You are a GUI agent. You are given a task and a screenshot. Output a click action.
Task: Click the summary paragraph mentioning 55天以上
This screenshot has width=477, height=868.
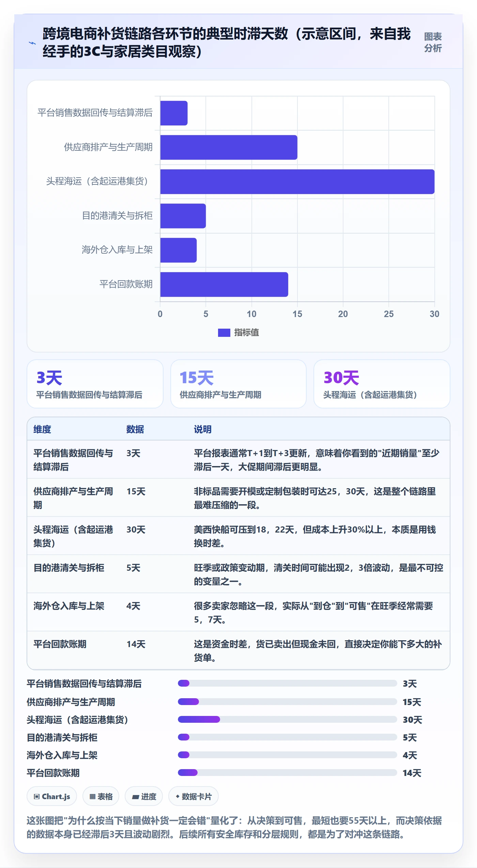(x=234, y=827)
